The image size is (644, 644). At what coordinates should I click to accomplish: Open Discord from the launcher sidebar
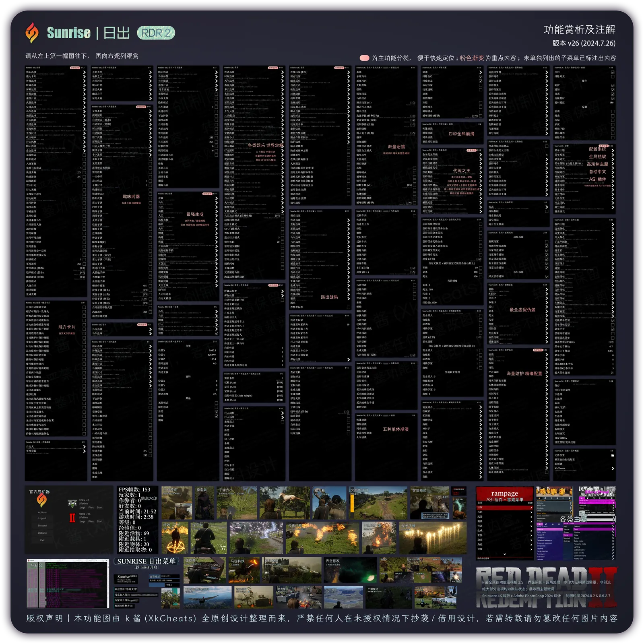pos(42,526)
